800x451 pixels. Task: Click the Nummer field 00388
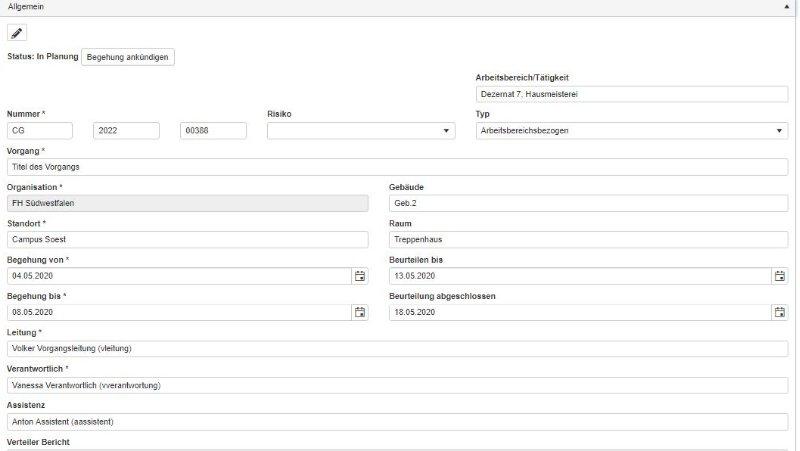click(x=213, y=131)
